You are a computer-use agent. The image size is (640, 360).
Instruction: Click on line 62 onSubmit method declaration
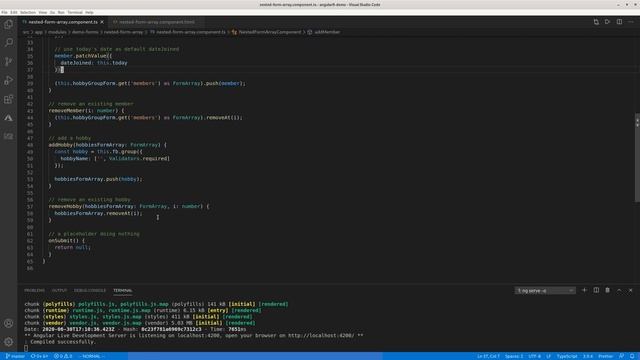(x=67, y=241)
